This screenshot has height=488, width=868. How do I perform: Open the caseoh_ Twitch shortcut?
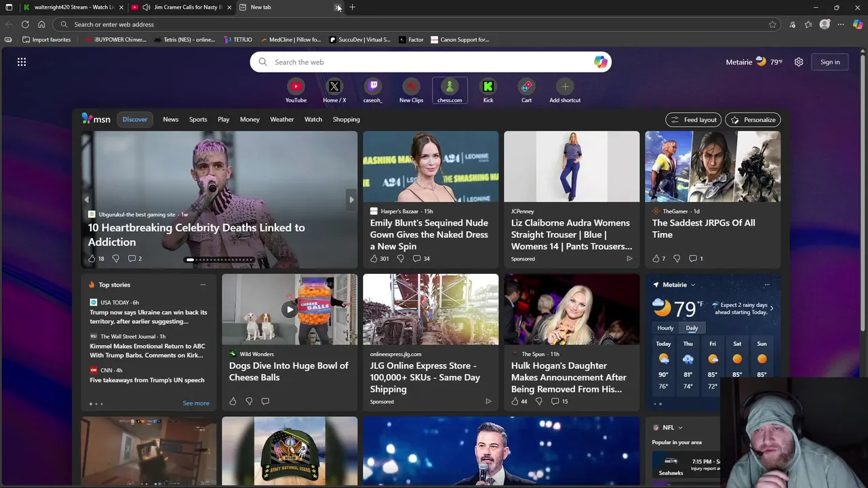372,91
